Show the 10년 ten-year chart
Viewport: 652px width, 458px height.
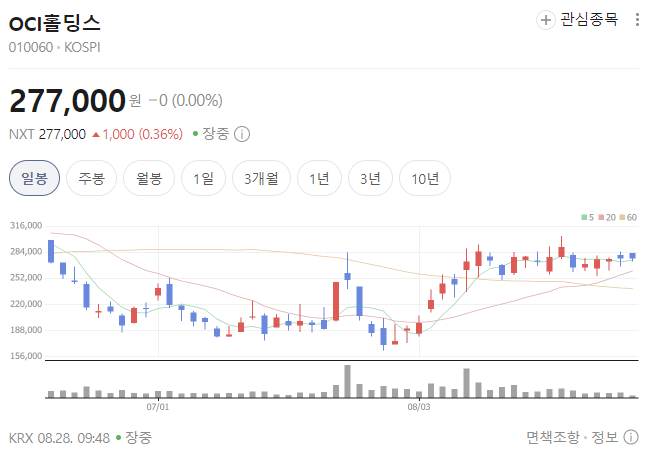425,178
